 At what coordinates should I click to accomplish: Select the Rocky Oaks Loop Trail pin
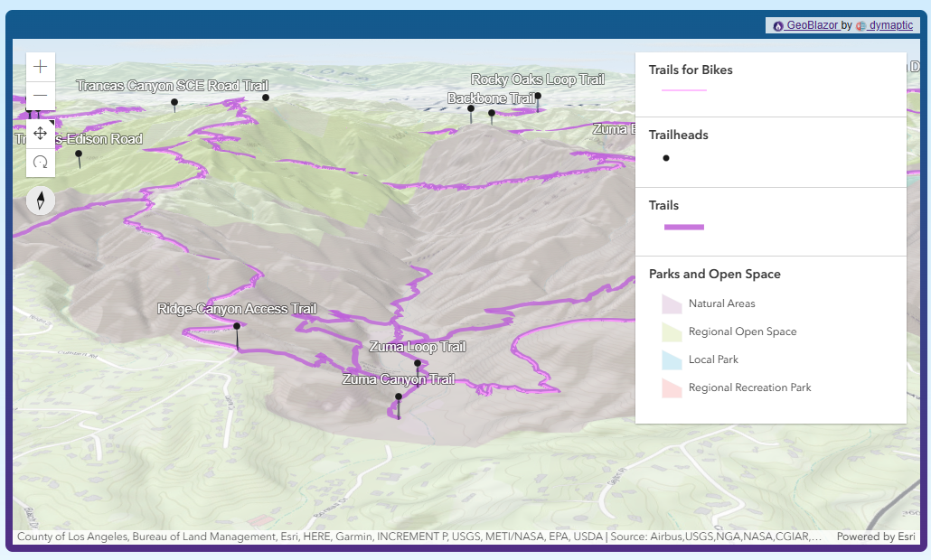pos(538,96)
